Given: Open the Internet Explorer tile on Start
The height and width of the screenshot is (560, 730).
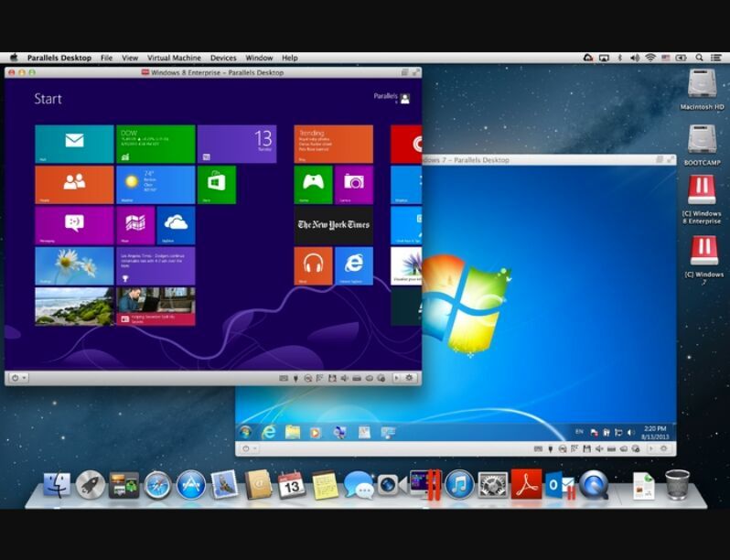Looking at the screenshot, I should coord(354,265).
